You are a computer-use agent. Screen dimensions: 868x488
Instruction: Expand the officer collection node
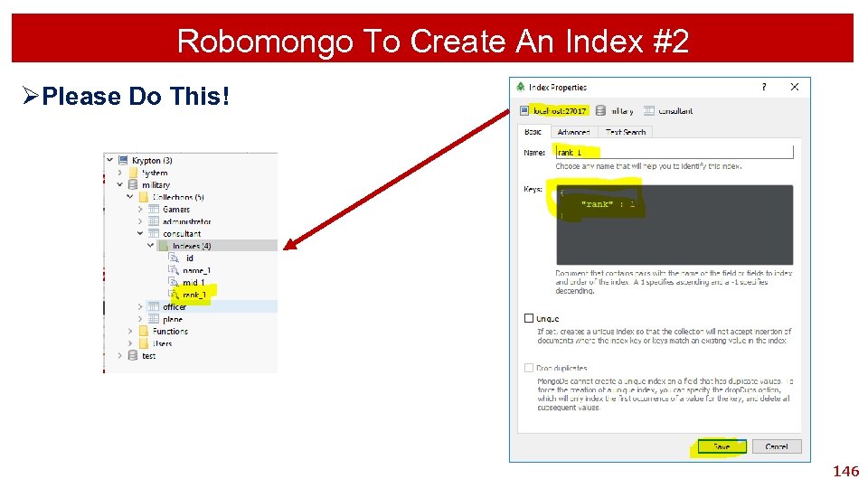coord(140,306)
